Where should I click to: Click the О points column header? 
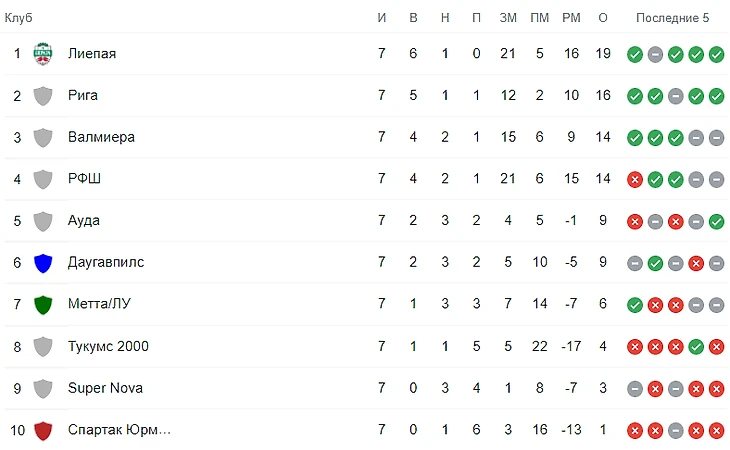(x=602, y=18)
